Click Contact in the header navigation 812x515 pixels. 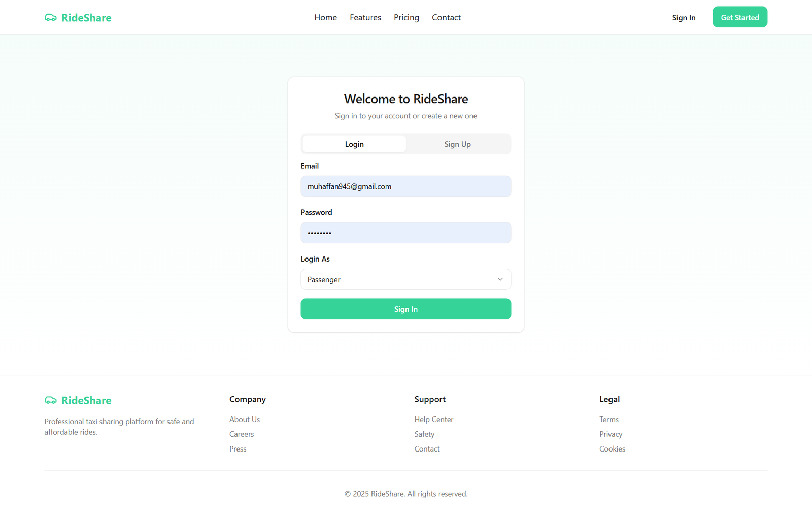446,17
